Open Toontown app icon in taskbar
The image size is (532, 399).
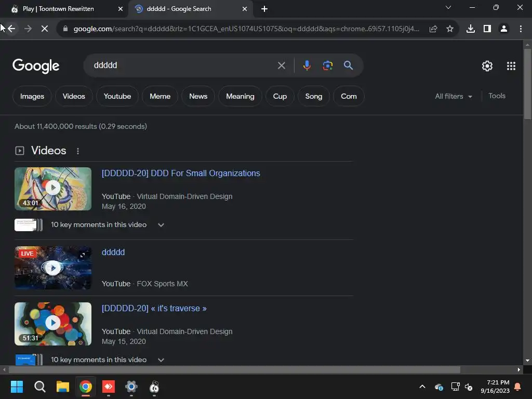(x=154, y=387)
